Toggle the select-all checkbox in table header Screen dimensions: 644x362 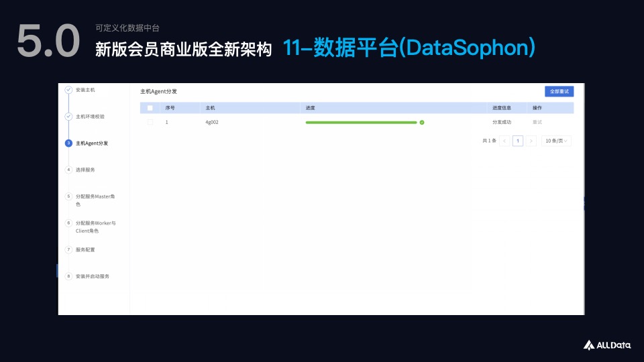[x=150, y=108]
